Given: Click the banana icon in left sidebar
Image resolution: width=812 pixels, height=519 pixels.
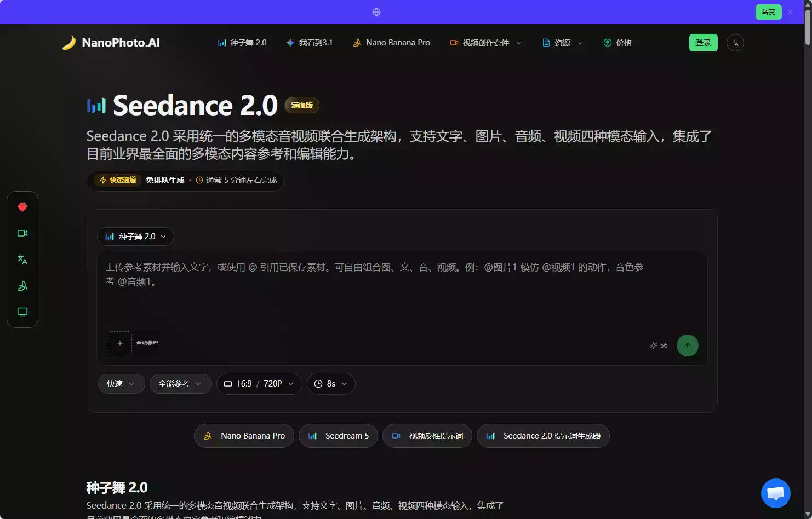Looking at the screenshot, I should coord(22,286).
